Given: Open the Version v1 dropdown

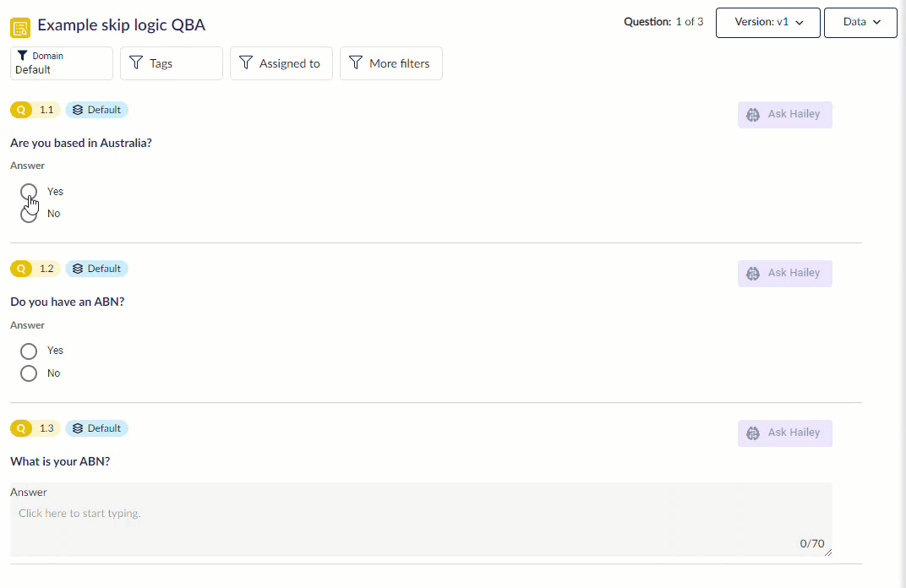Looking at the screenshot, I should pyautogui.click(x=767, y=23).
